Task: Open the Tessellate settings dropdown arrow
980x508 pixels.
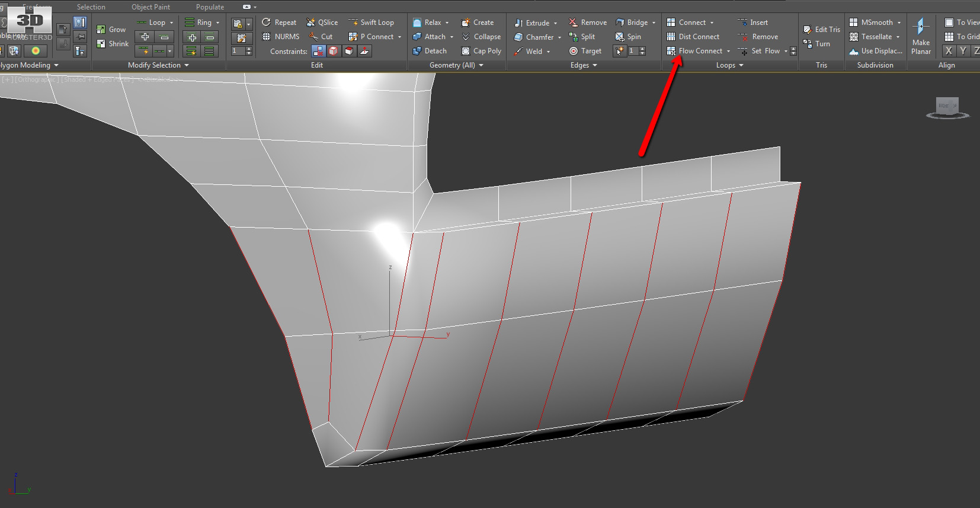Action: point(898,37)
